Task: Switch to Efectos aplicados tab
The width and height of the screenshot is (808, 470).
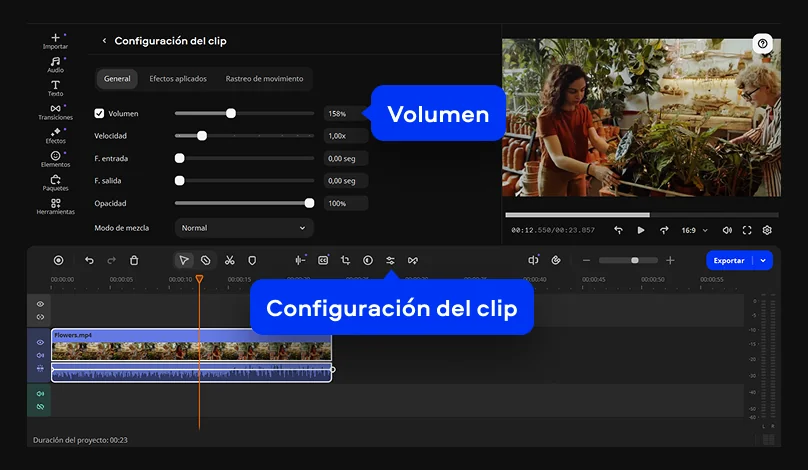Action: point(177,78)
